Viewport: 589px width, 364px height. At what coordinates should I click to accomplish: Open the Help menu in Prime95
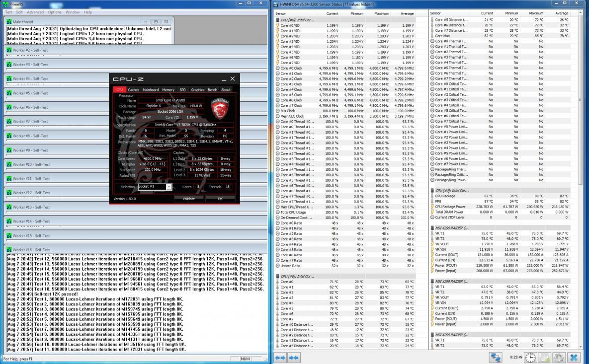point(88,12)
